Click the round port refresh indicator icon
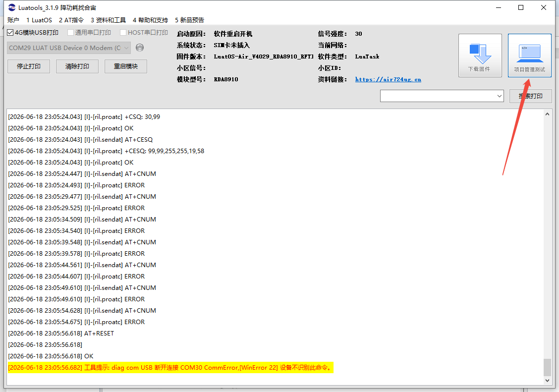The width and height of the screenshot is (559, 392). point(140,48)
